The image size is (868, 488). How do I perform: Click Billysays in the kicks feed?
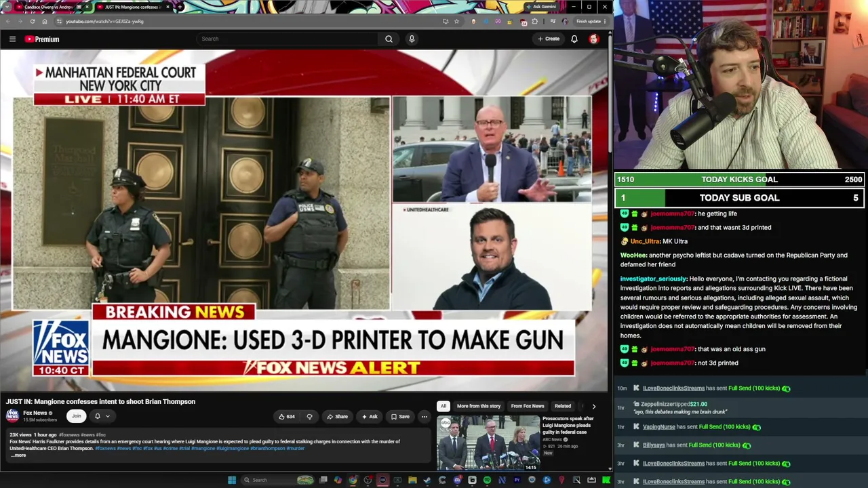[654, 445]
